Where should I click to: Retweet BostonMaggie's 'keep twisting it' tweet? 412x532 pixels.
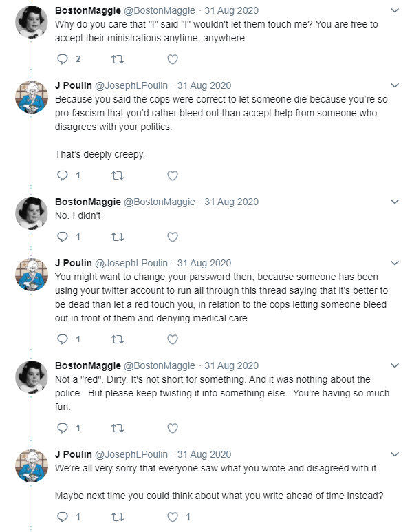tap(118, 428)
